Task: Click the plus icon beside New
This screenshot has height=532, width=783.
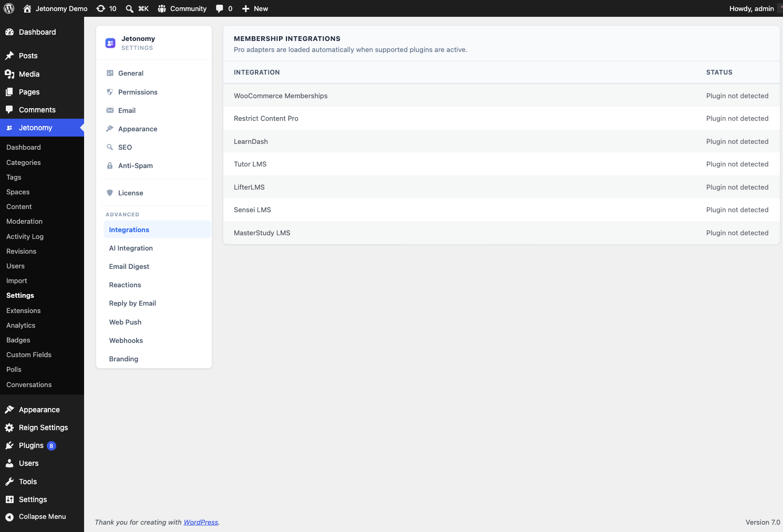Action: 245,8
